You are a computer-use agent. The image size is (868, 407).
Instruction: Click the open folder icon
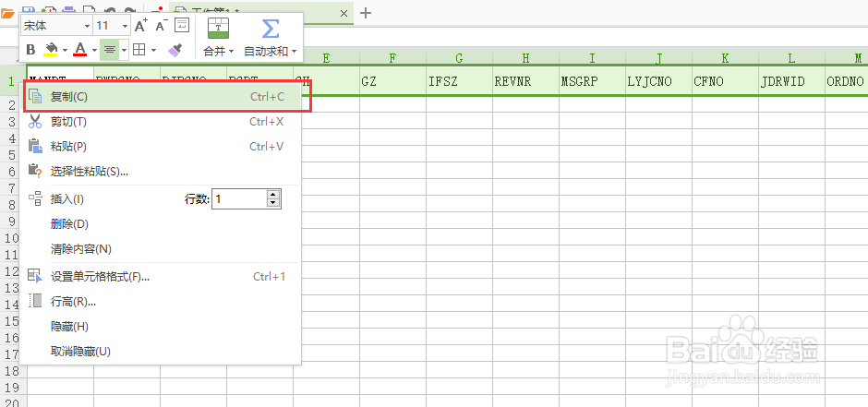[7, 14]
